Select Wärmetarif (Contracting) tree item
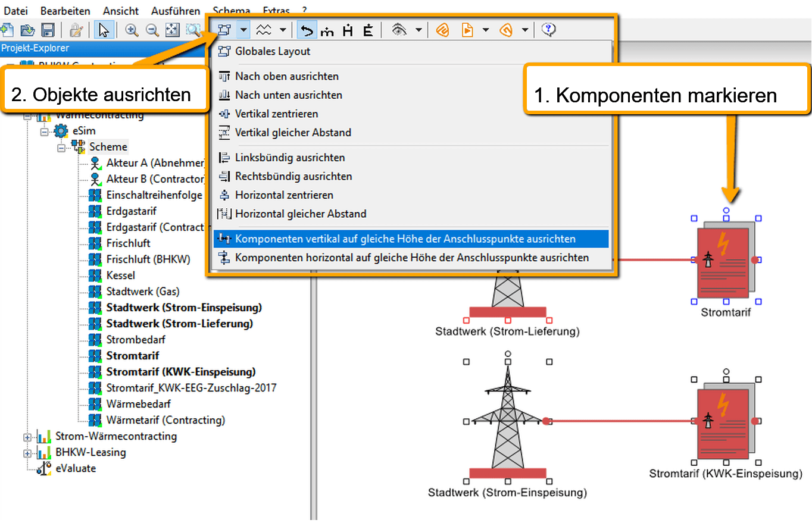The height and width of the screenshot is (523, 812). pyautogui.click(x=165, y=420)
